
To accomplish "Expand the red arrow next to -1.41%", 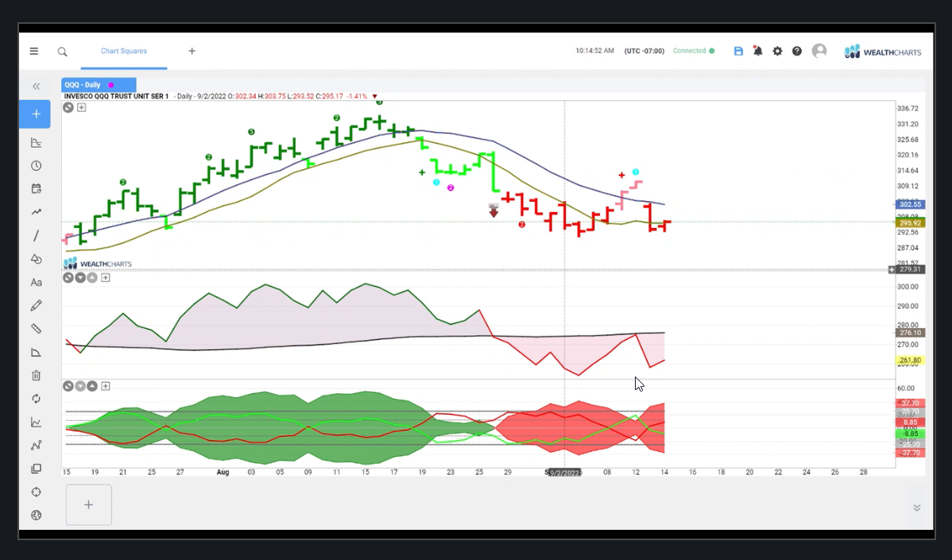I will pyautogui.click(x=374, y=96).
